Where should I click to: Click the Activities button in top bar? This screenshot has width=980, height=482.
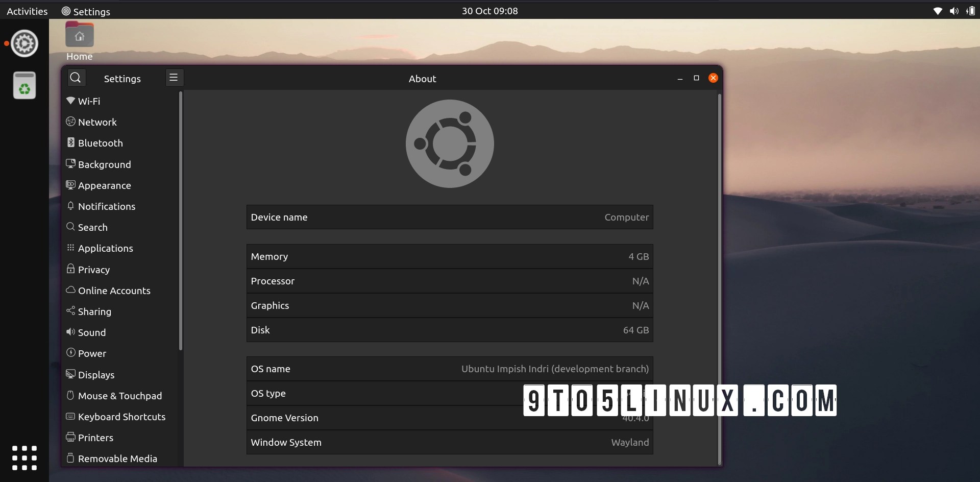(x=27, y=11)
